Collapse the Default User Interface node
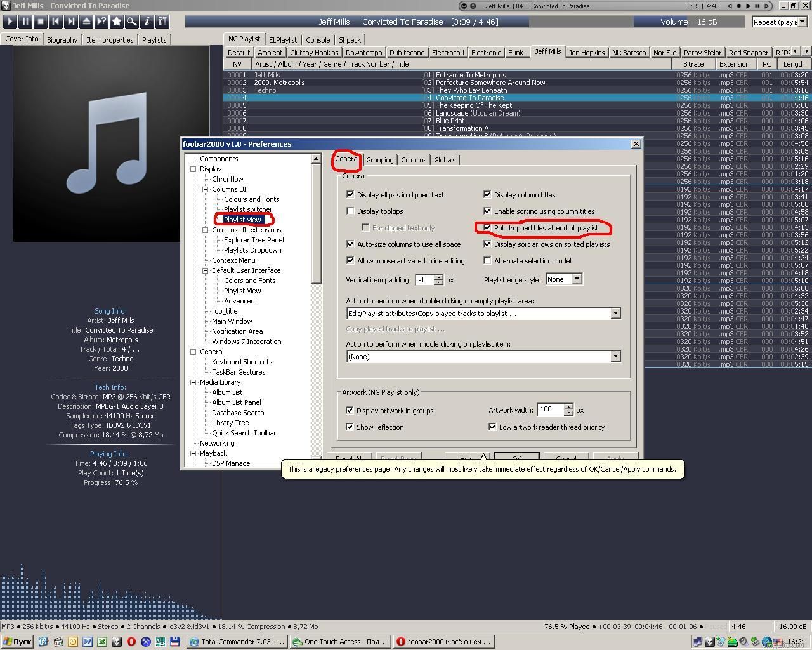The width and height of the screenshot is (812, 650). point(206,270)
